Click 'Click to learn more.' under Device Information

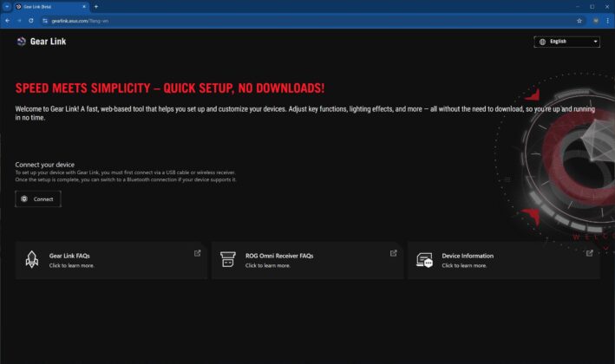pyautogui.click(x=464, y=266)
